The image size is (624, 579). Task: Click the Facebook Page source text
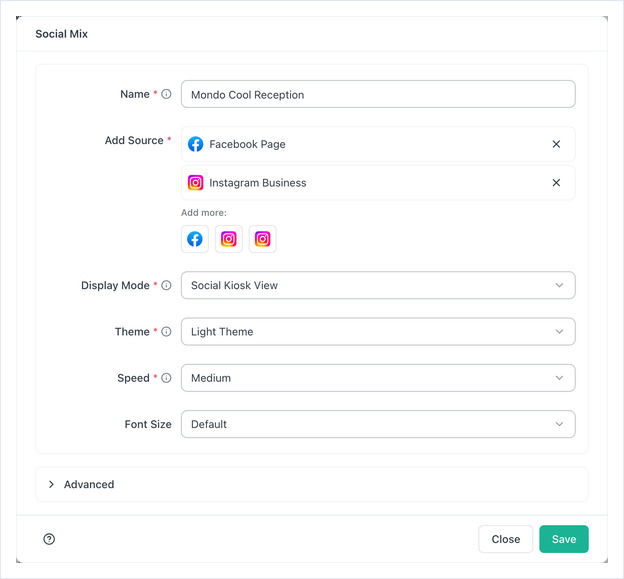(x=247, y=144)
